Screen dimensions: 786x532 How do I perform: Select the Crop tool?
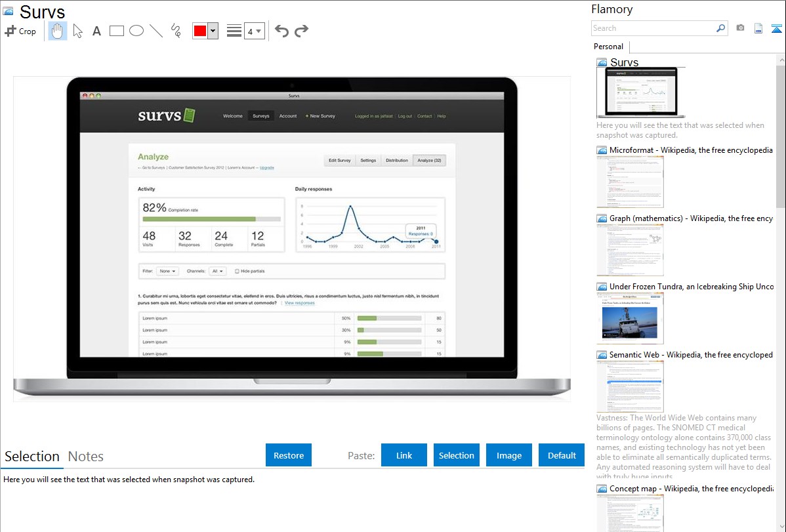point(20,31)
